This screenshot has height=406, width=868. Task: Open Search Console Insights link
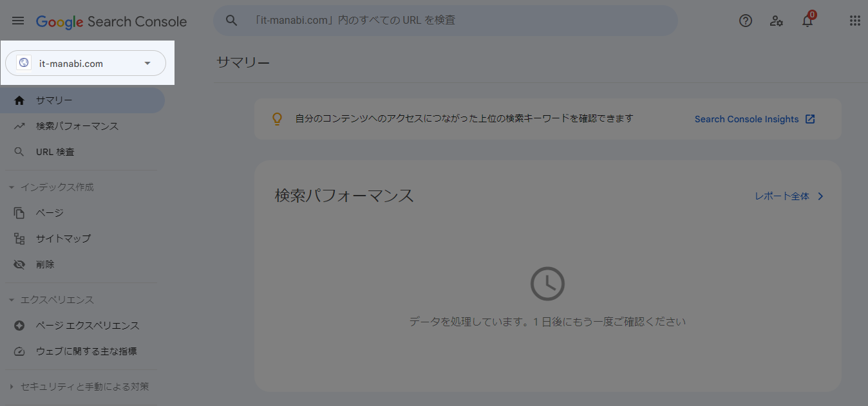[747, 118]
